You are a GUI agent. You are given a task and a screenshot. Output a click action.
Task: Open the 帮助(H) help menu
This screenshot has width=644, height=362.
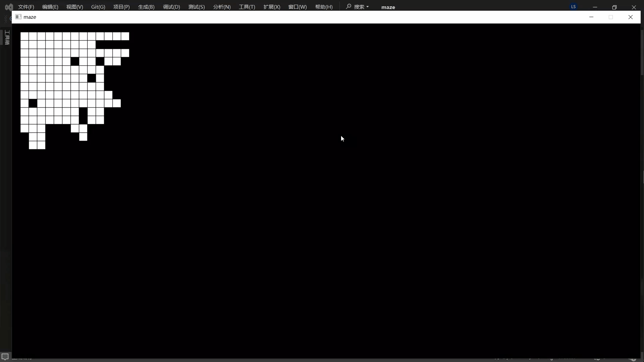click(324, 7)
